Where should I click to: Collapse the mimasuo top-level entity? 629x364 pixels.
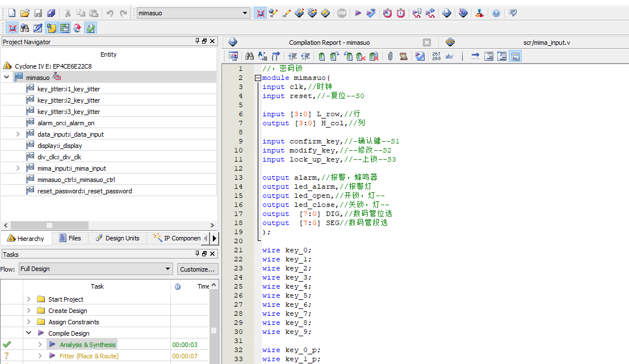[x=6, y=77]
